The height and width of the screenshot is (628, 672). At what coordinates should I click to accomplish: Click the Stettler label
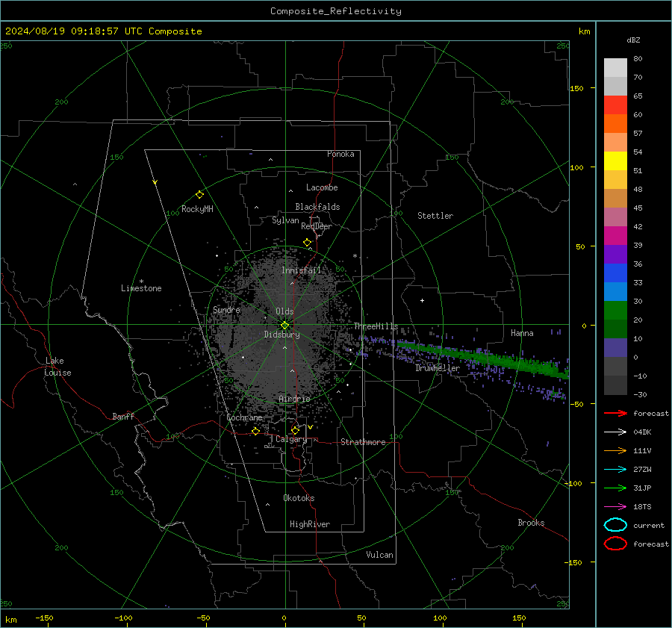pyautogui.click(x=435, y=216)
